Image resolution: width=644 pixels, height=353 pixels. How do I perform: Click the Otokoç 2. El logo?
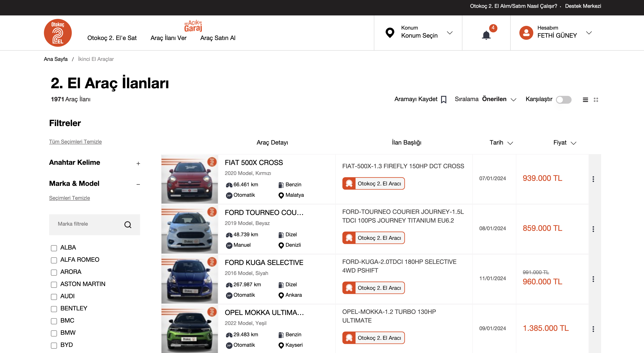58,33
